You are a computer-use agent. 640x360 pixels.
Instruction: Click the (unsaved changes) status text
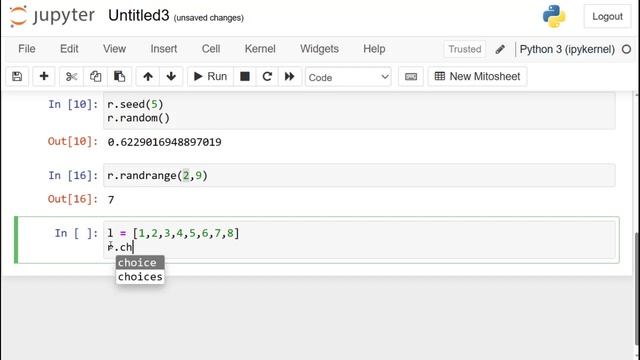[x=209, y=18]
